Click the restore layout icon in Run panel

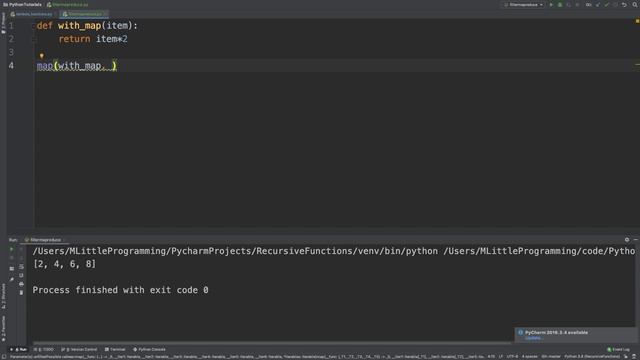[x=11, y=269]
